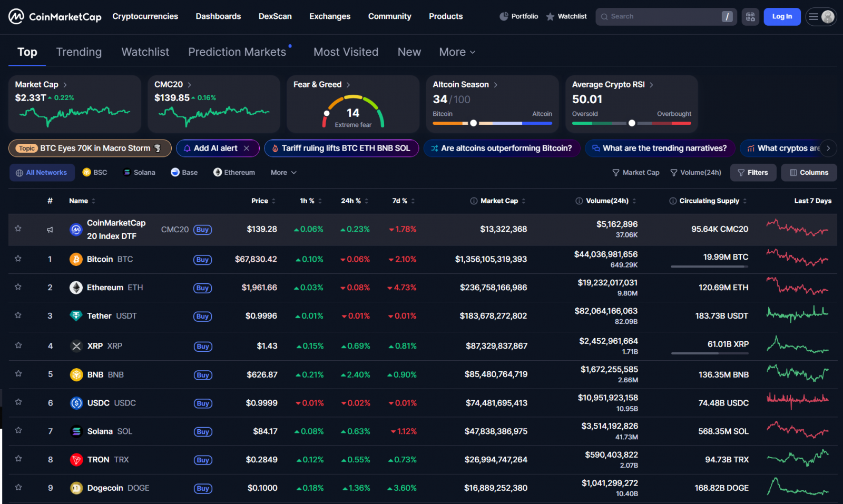This screenshot has height=504, width=843.
Task: Click the Solana network filter icon
Action: click(x=126, y=172)
